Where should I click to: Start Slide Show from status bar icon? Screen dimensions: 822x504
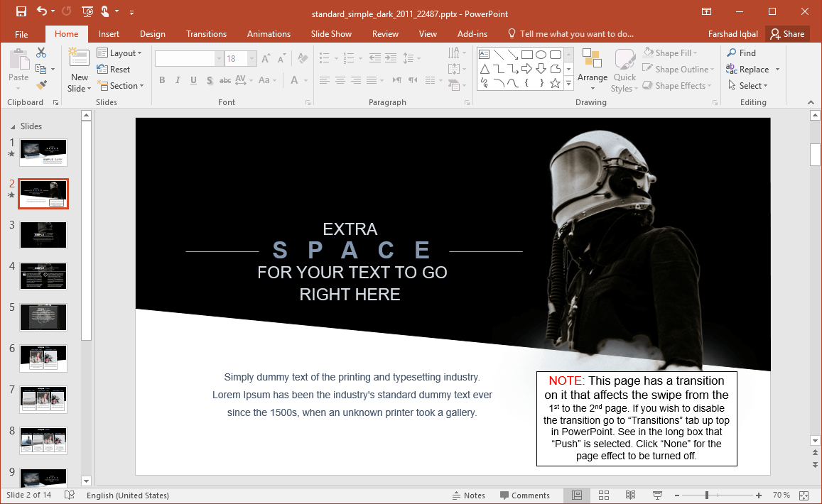coord(658,495)
